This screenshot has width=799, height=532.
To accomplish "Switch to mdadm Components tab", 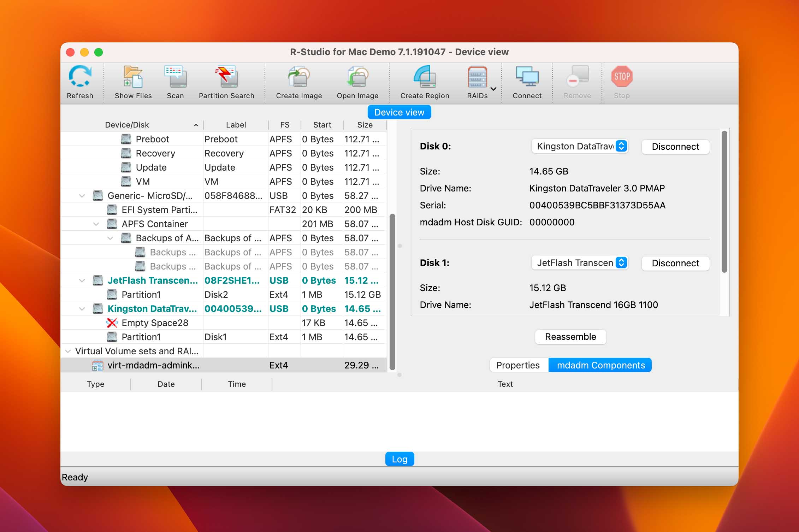I will [600, 365].
